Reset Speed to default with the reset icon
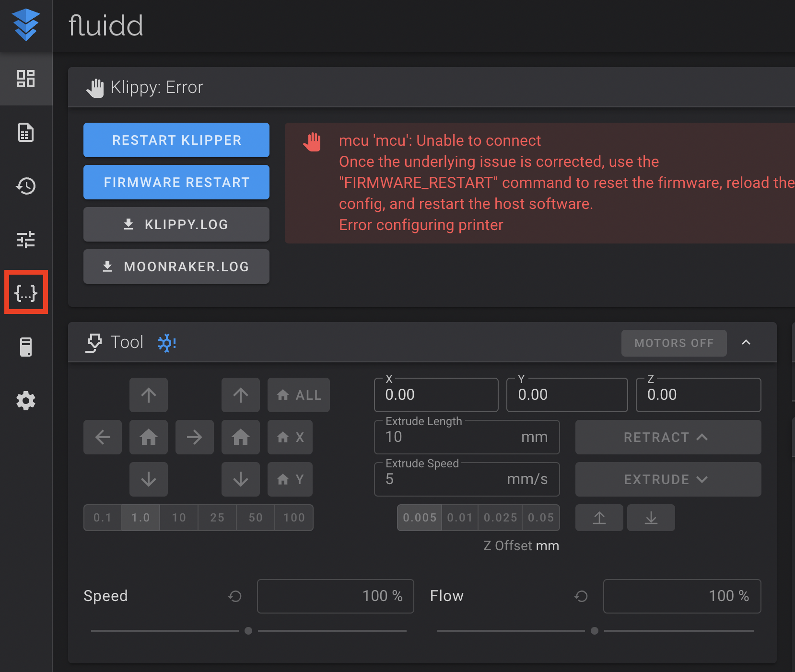Viewport: 795px width, 672px height. pyautogui.click(x=235, y=596)
